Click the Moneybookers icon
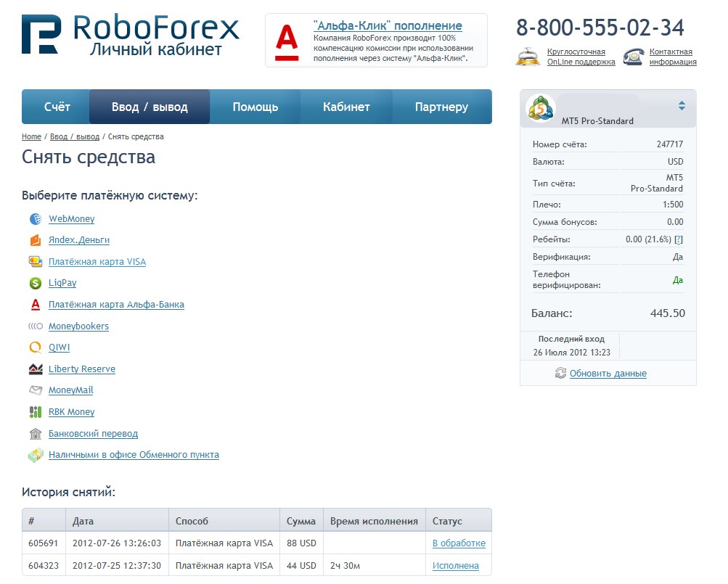728x584 pixels. pos(36,326)
